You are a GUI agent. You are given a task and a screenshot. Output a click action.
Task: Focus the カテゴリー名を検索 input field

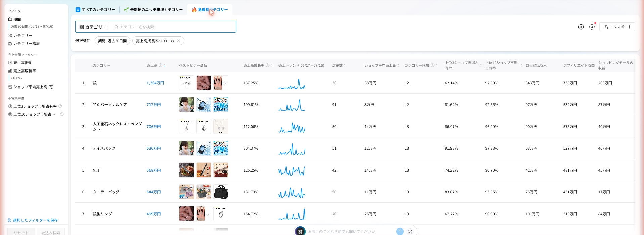coord(175,27)
